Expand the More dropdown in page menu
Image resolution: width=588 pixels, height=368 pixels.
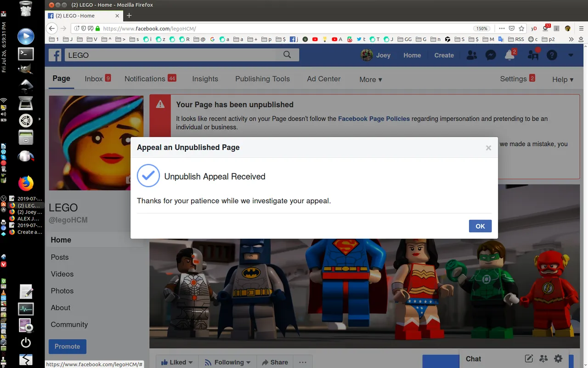click(371, 79)
